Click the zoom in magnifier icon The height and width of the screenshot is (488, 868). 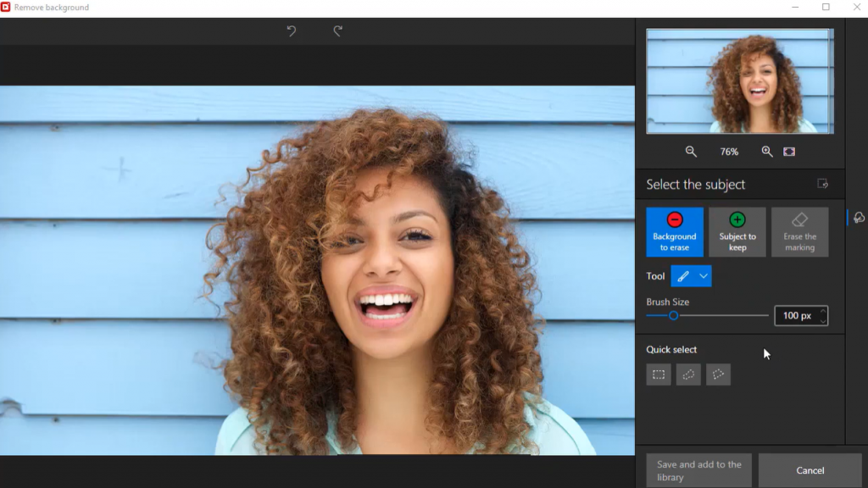coord(767,152)
